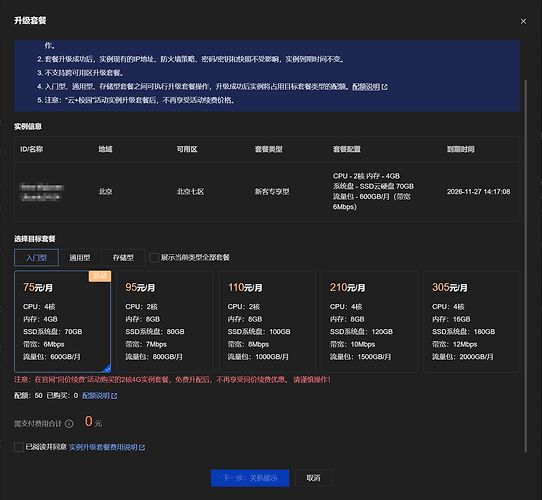Click the dialog vertical scrollbar

(526, 266)
